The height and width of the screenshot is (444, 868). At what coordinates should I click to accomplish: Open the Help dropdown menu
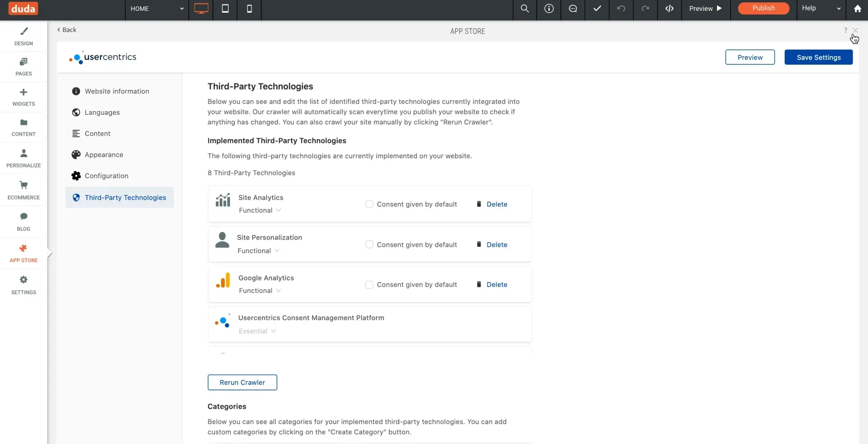[821, 9]
